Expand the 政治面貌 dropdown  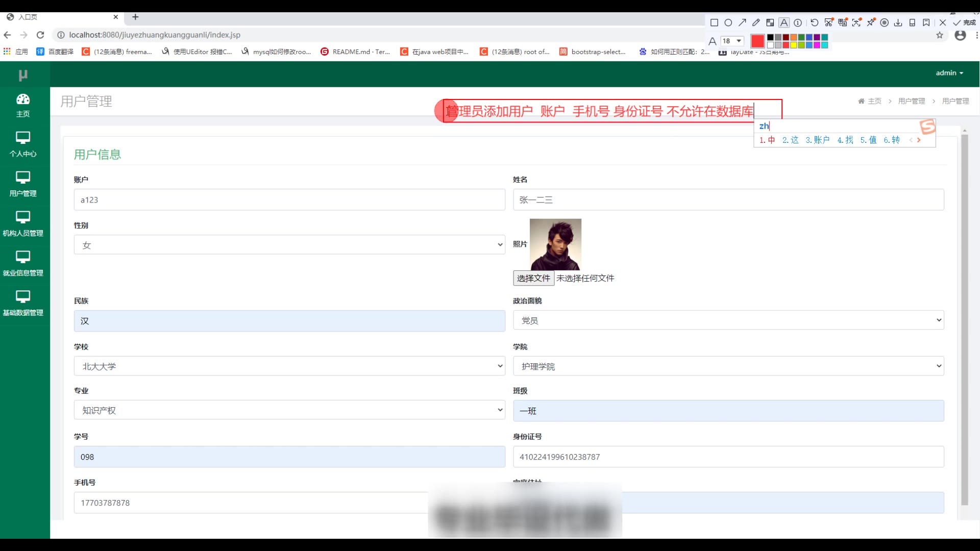(728, 320)
